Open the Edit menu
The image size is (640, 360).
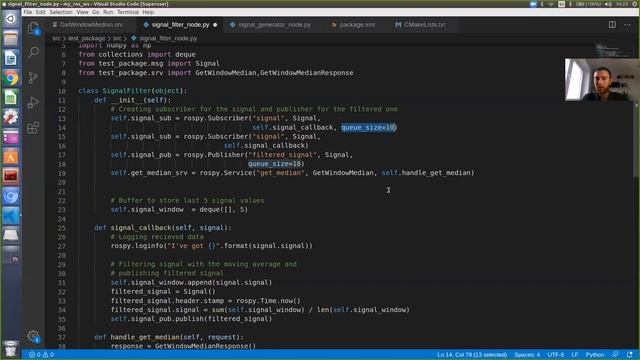[40, 12]
